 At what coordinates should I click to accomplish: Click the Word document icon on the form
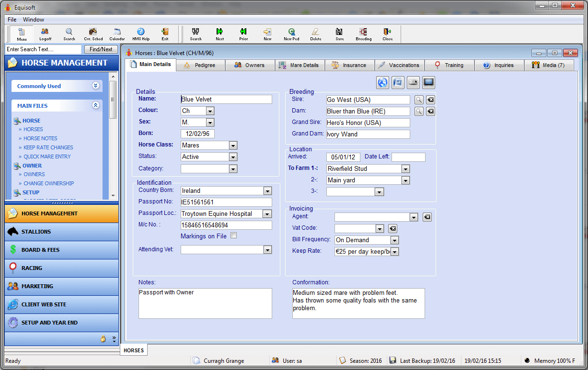(x=398, y=82)
